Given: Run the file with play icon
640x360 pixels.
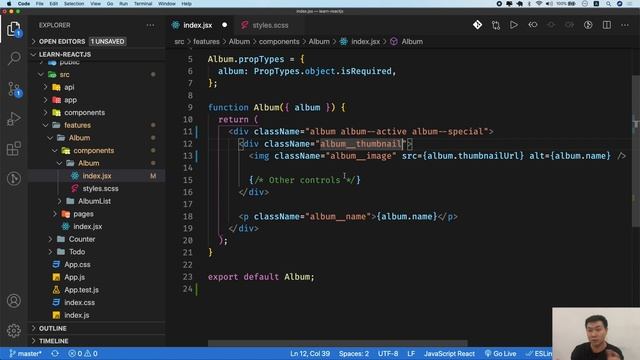Looking at the screenshot, I should (514, 25).
